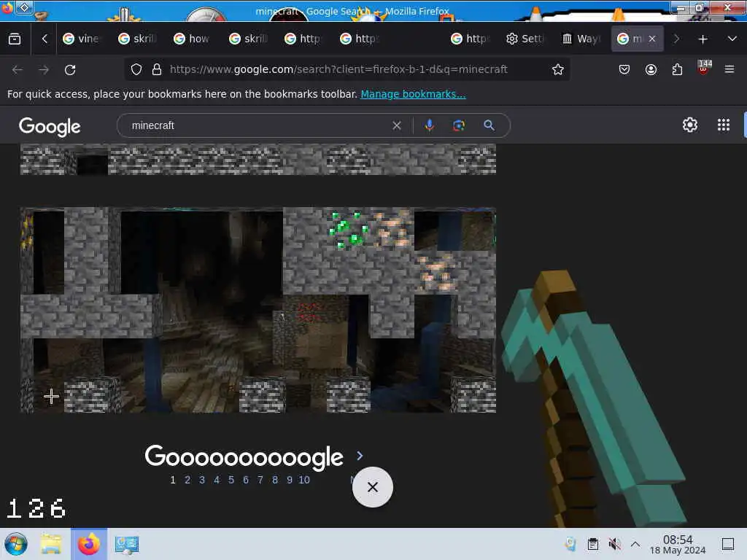
Task: Switch to the Wayback Machine tab
Action: coord(581,39)
